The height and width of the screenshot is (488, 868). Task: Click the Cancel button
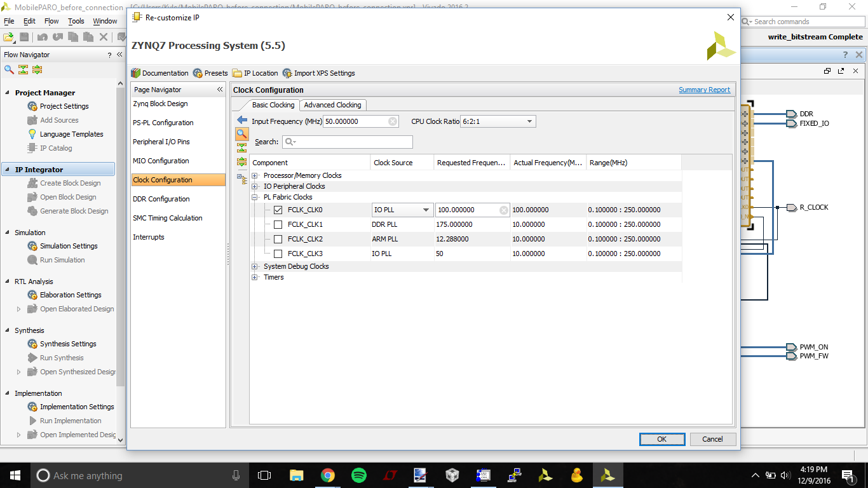(x=712, y=439)
